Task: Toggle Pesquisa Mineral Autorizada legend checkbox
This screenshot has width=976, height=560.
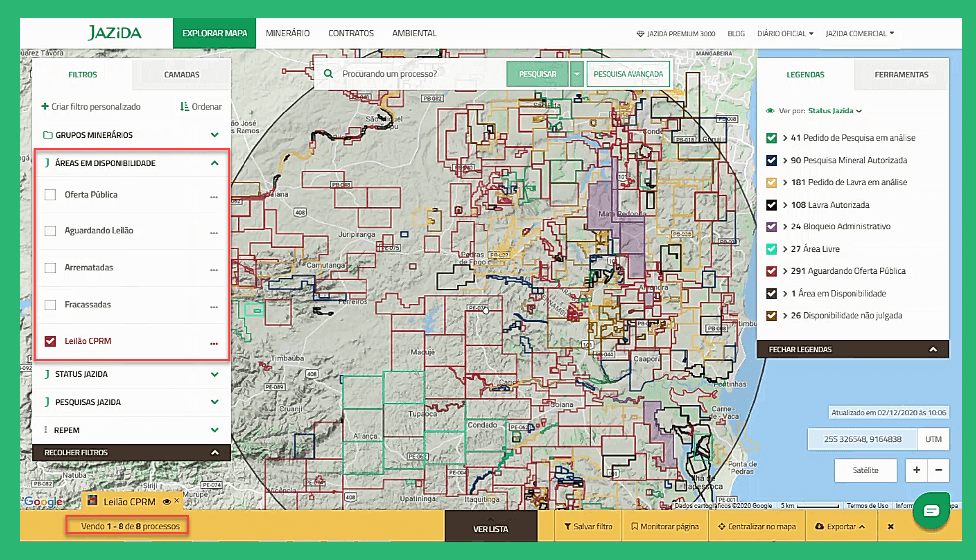Action: pyautogui.click(x=771, y=160)
